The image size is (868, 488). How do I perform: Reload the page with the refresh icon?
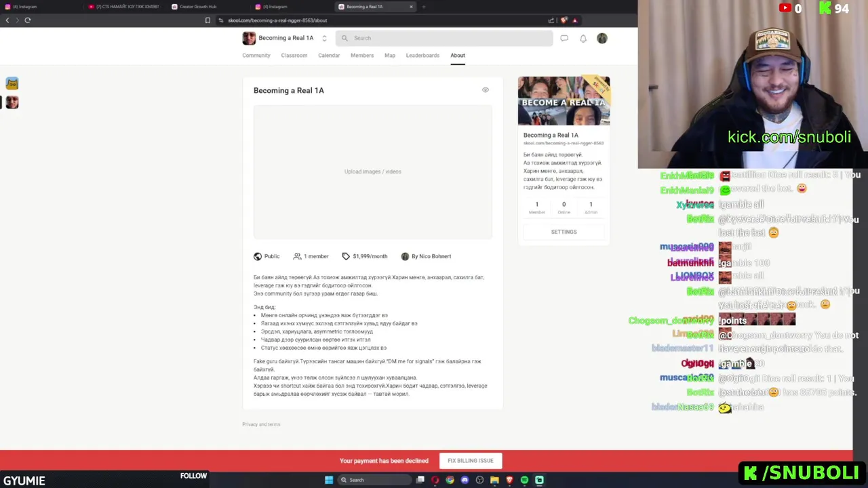click(x=28, y=20)
